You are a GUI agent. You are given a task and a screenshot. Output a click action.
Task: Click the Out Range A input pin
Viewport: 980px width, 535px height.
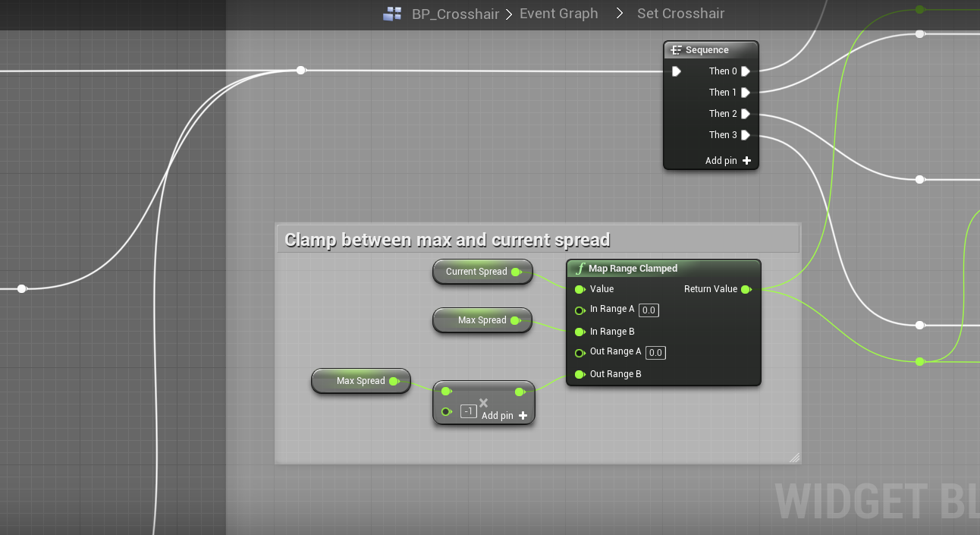(580, 352)
